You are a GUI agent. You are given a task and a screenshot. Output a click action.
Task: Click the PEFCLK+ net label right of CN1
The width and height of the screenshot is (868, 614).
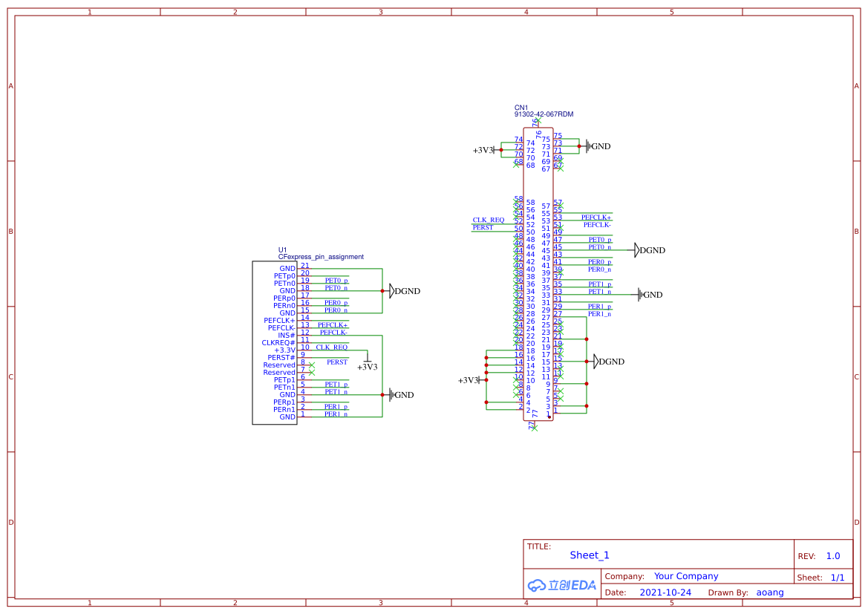[x=596, y=217]
